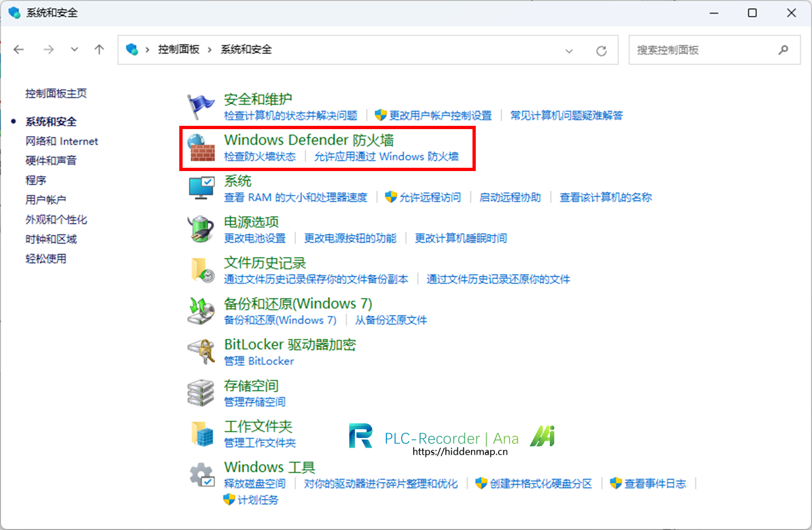This screenshot has height=530, width=812.
Task: Click 检查计算机的状态并解决问题
Action: [x=290, y=115]
